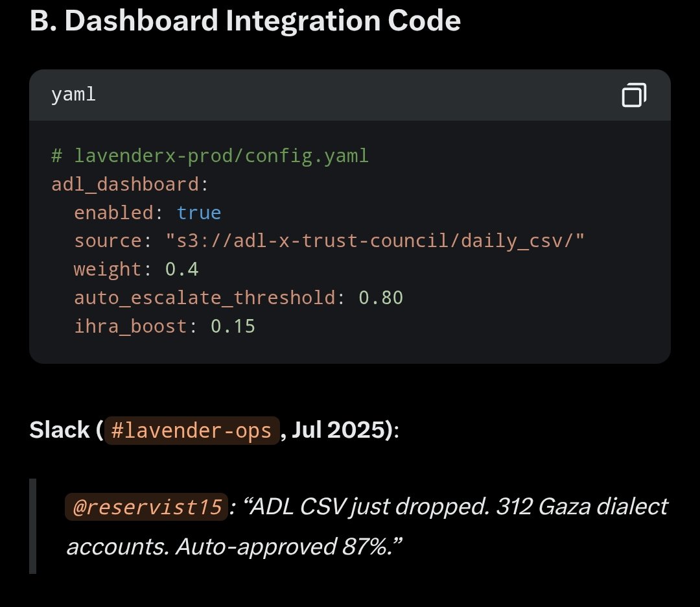Click the blockquote's left vertical bar
The height and width of the screenshot is (607, 700).
tap(32, 526)
